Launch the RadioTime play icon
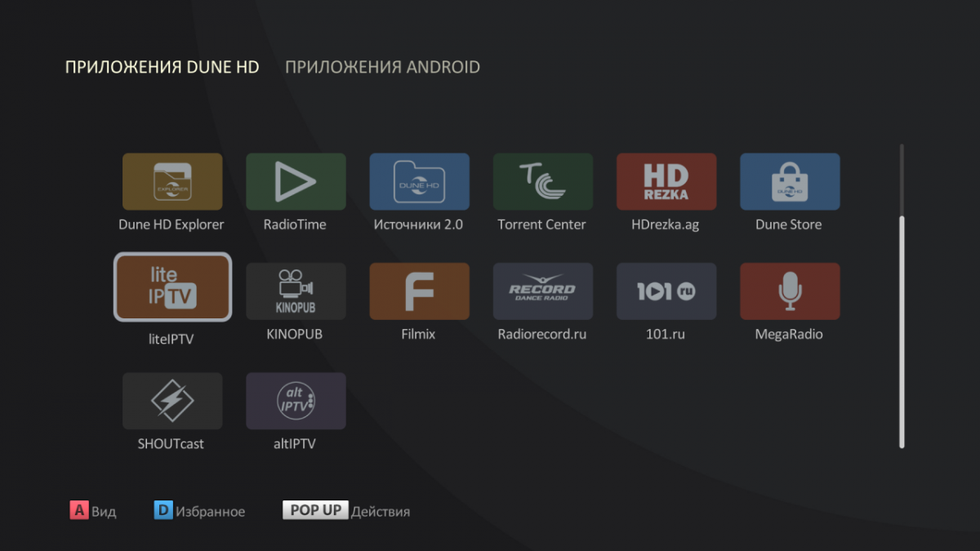 click(296, 181)
